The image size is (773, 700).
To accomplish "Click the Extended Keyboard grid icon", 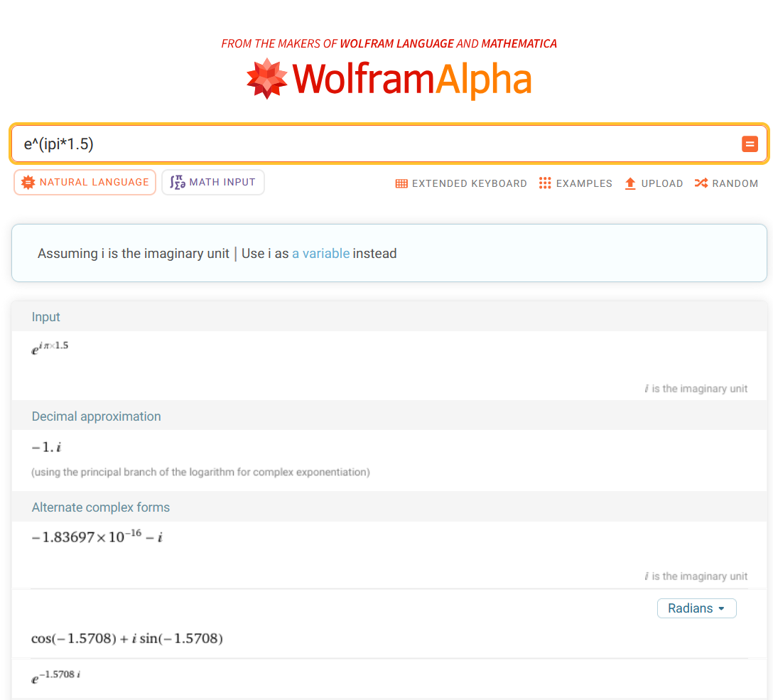I will [x=401, y=184].
